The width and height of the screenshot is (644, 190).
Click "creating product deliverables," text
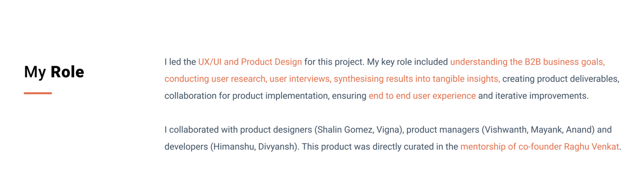tap(561, 79)
